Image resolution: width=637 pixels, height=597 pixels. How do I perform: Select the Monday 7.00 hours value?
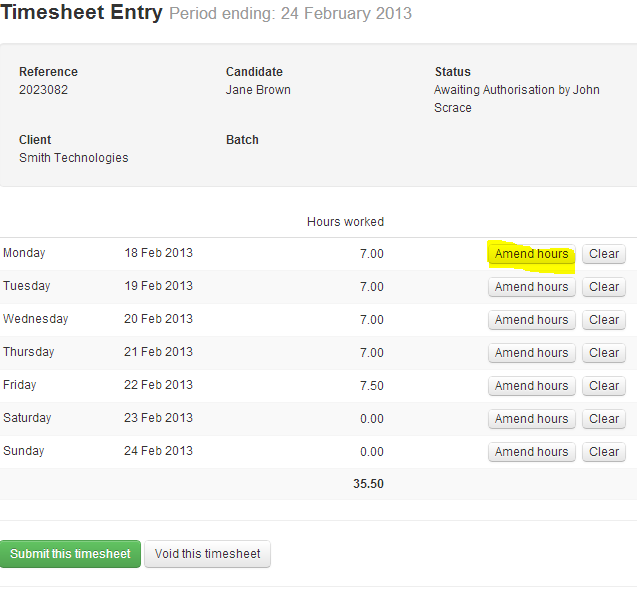coord(372,254)
